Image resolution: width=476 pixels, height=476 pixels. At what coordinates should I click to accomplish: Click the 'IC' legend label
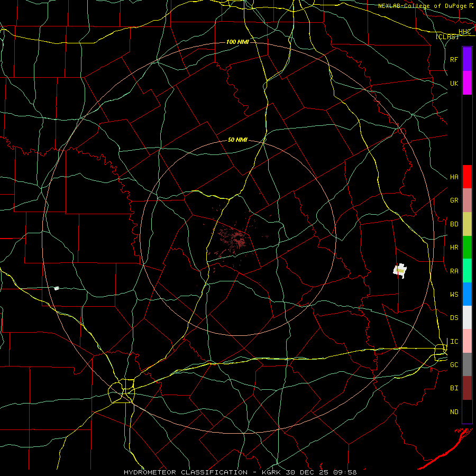click(454, 342)
